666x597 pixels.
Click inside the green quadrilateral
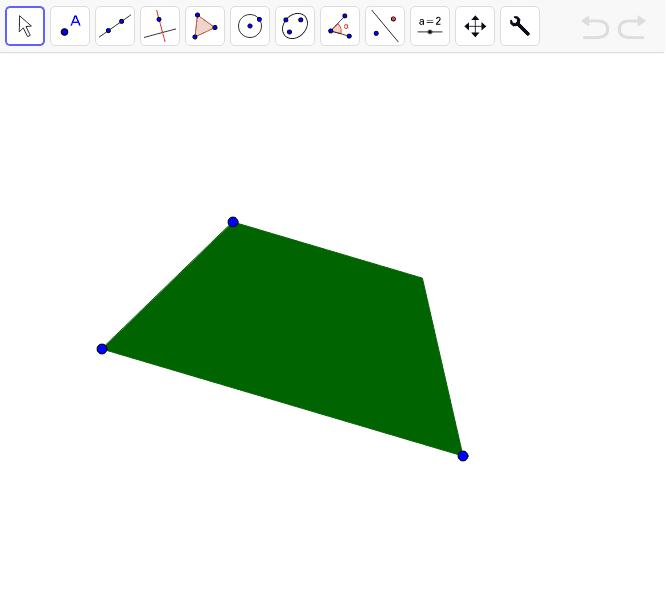[300, 330]
